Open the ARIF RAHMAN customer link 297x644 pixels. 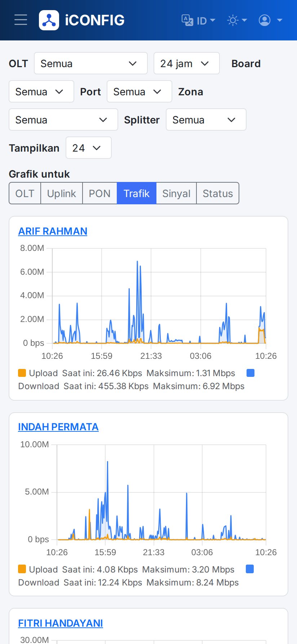(53, 231)
